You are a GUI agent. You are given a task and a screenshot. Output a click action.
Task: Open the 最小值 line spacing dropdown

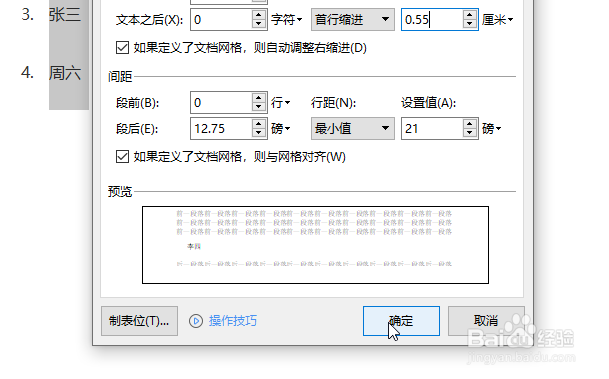[353, 129]
